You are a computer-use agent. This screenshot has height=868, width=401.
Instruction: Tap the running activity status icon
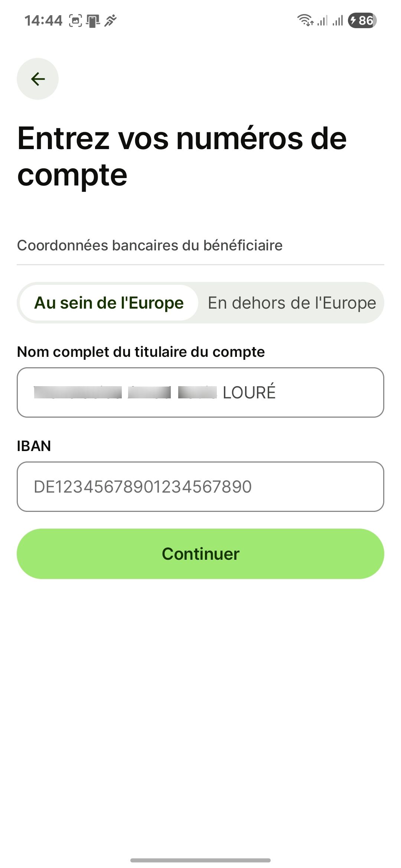pos(110,20)
